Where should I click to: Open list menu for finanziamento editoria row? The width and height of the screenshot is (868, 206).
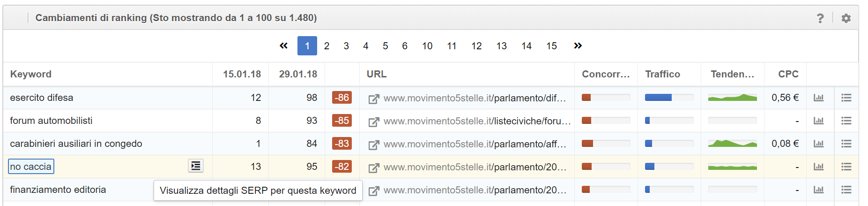point(846,190)
